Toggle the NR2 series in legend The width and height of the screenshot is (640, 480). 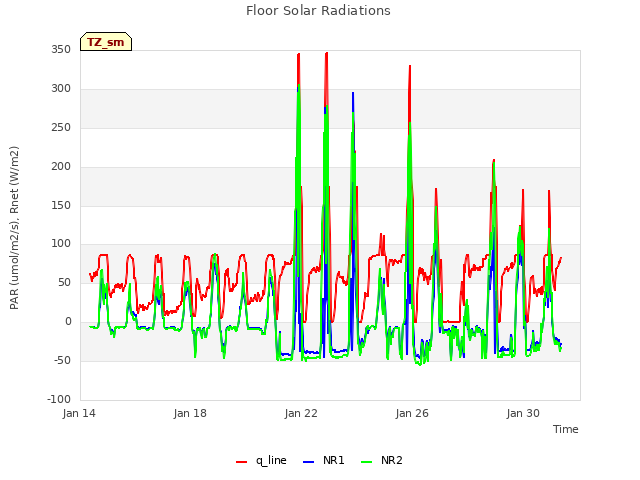click(382, 460)
